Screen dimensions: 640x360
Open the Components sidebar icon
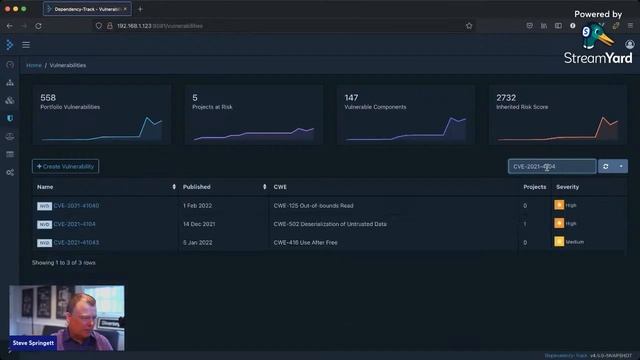coord(10,100)
